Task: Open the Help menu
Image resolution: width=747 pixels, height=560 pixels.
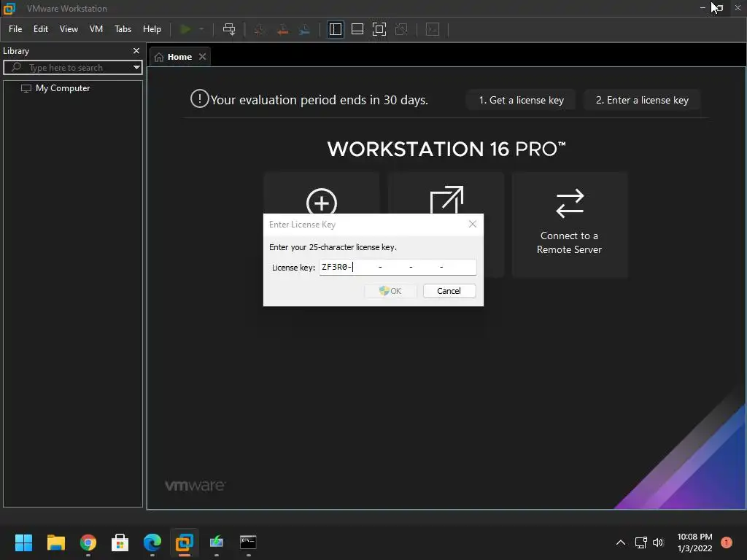Action: coord(152,29)
